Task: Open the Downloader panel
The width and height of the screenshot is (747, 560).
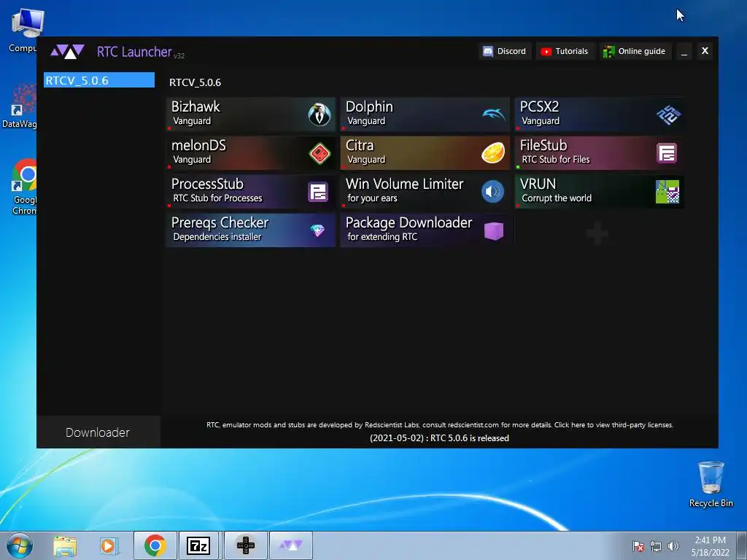Action: coord(98,432)
